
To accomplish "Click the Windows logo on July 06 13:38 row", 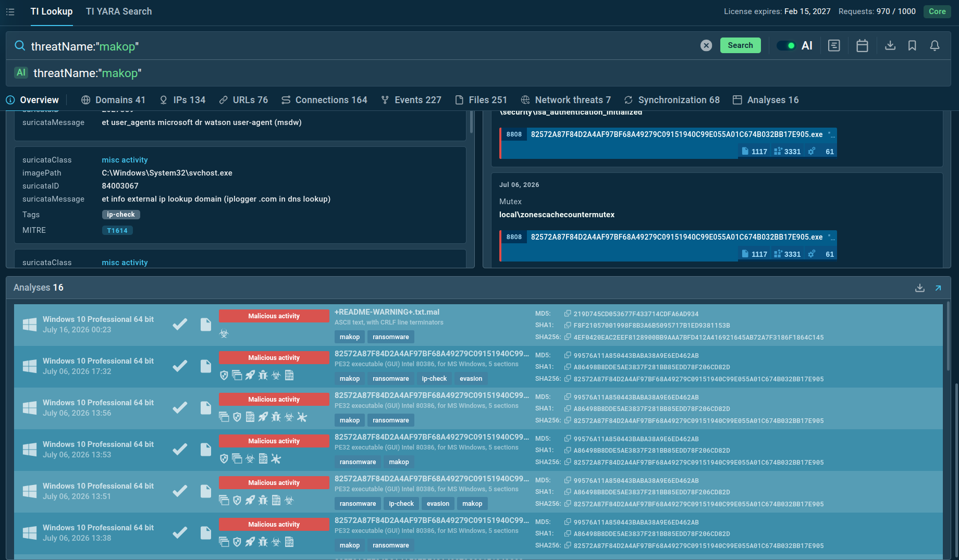I will 30,533.
